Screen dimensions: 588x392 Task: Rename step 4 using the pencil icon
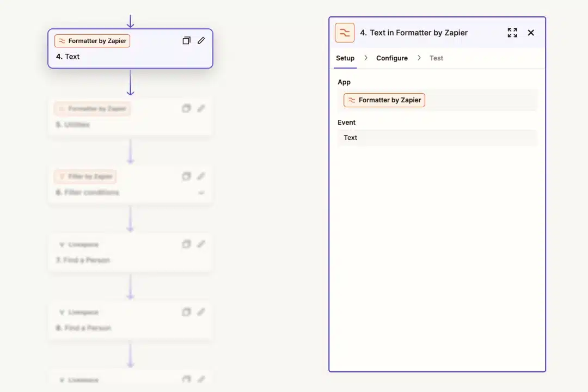click(x=201, y=40)
